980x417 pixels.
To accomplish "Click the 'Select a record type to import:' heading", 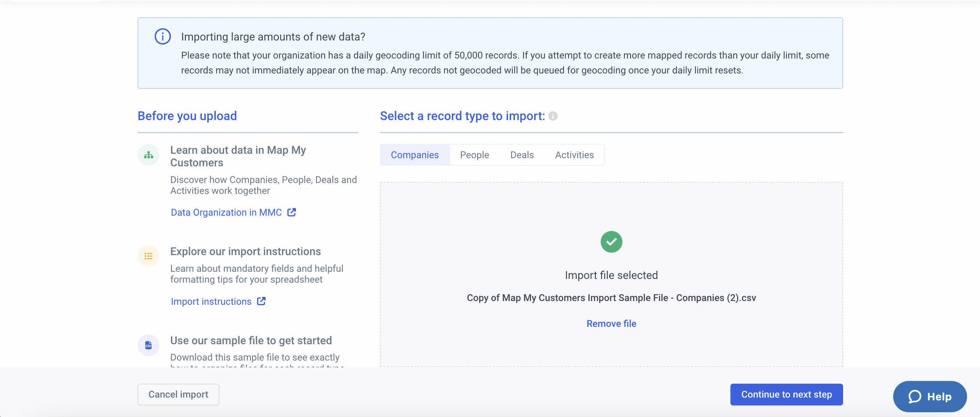I will [462, 116].
